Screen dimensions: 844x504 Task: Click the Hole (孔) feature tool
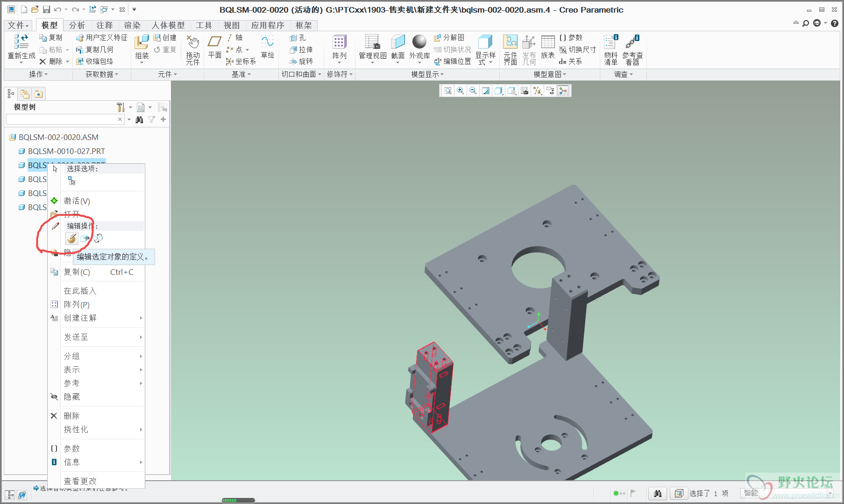[298, 38]
